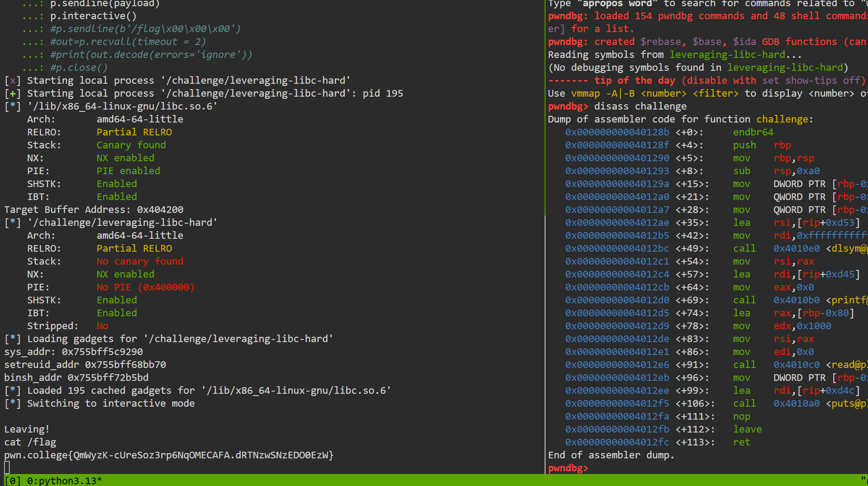Viewport: 868px width, 486px height.
Task: Click the 'Loading gadgets for' line
Action: click(169, 339)
